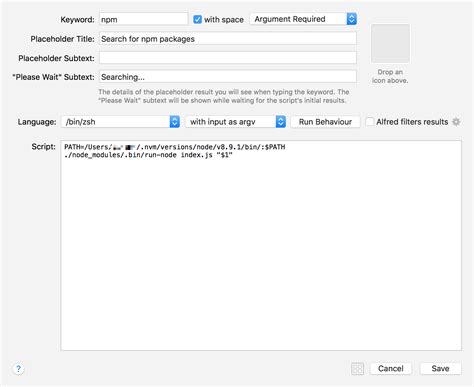474x387 pixels.
Task: Click the empty workflow icon drop well
Action: point(390,43)
